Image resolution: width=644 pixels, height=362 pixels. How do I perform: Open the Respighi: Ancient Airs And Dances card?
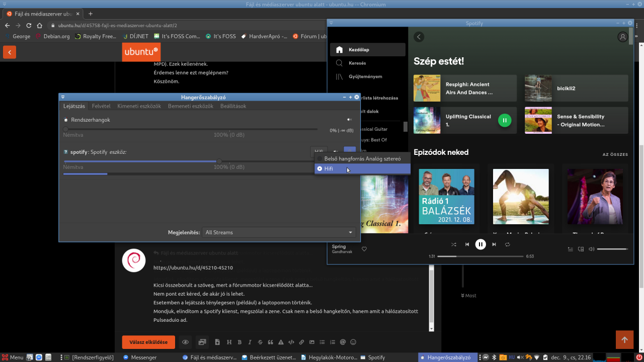(465, 88)
